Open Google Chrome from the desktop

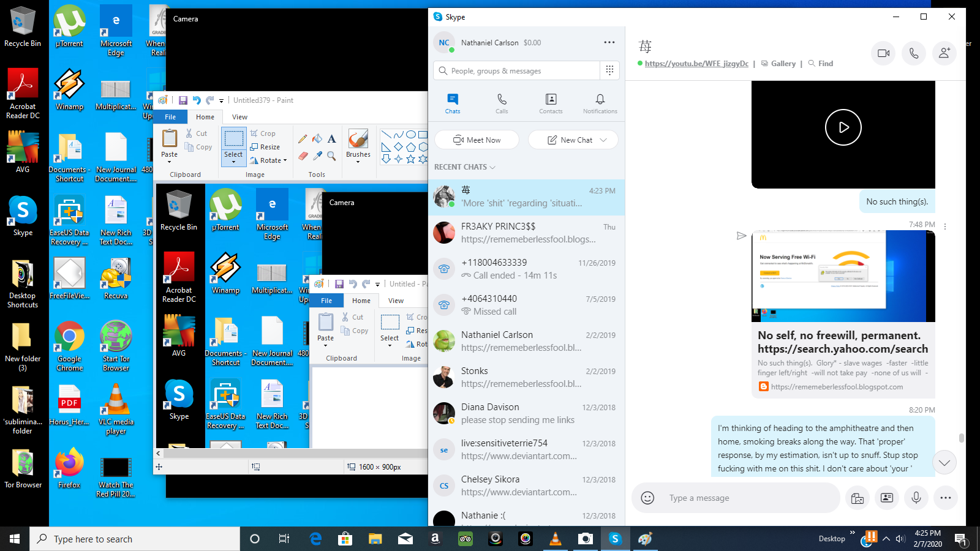70,346
